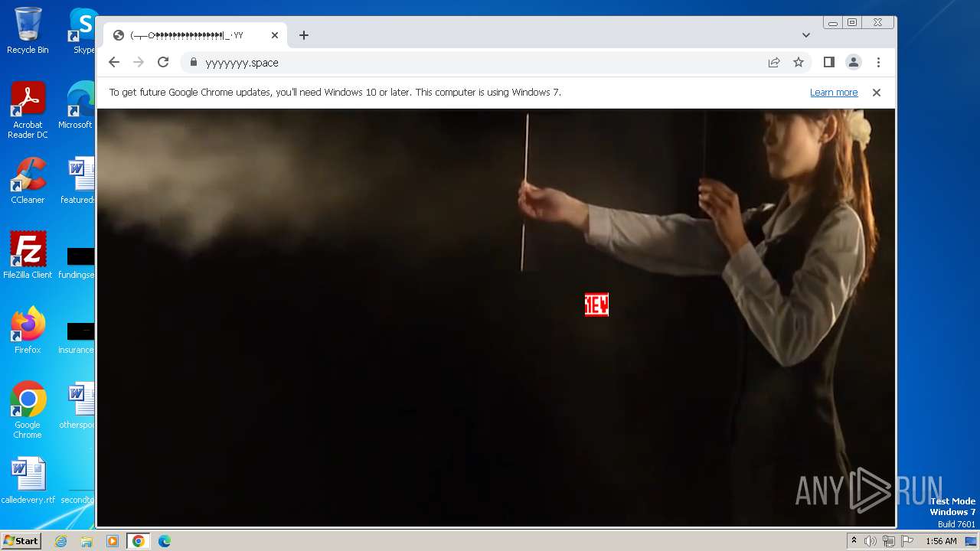Click the red logo in the video
Viewport: 980px width, 551px height.
pos(596,305)
